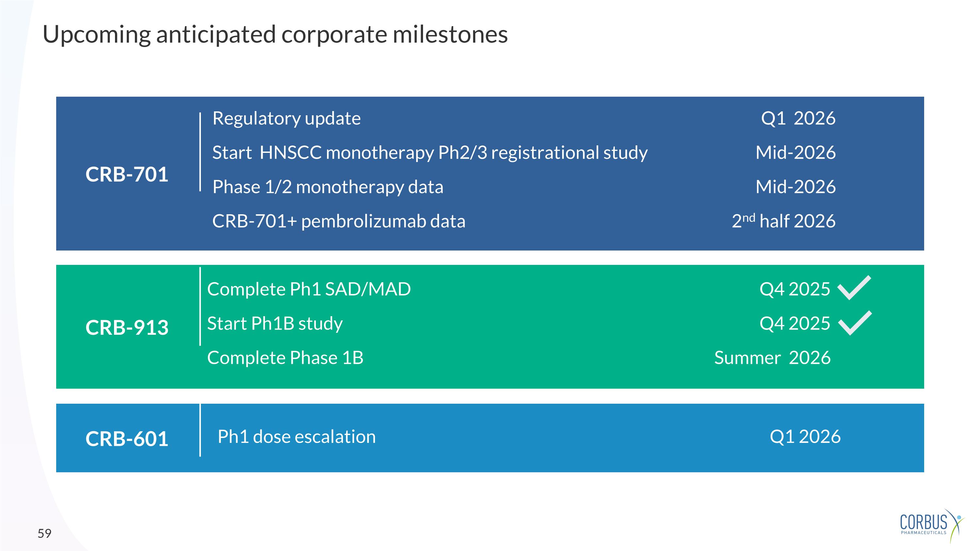Click the CRB-913 program label

click(x=127, y=327)
